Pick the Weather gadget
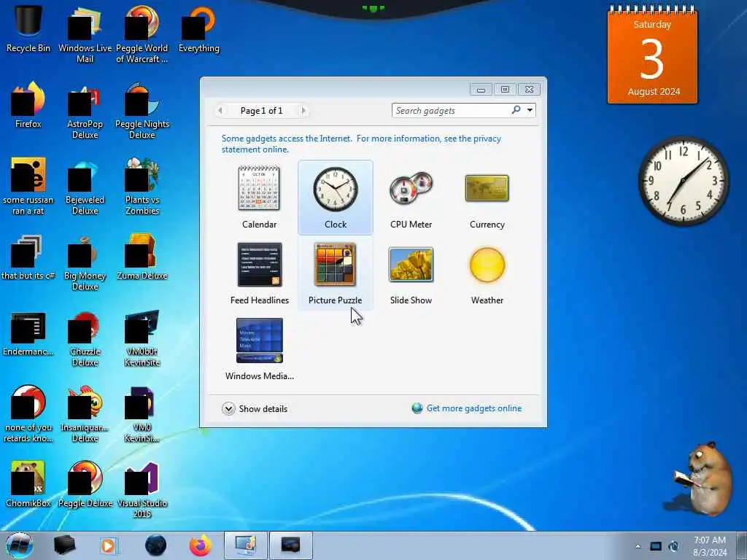747x560 pixels. click(487, 273)
